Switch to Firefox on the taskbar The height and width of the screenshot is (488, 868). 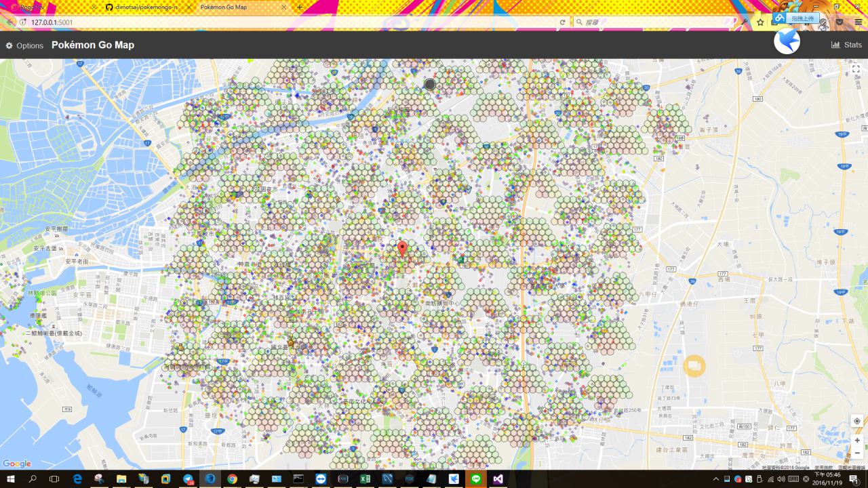coord(210,479)
